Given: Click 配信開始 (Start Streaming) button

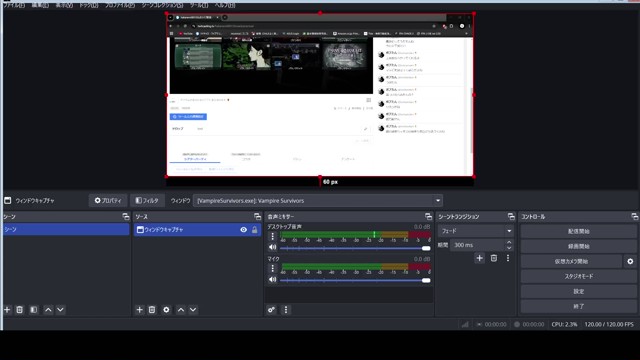Looking at the screenshot, I should pos(579,231).
